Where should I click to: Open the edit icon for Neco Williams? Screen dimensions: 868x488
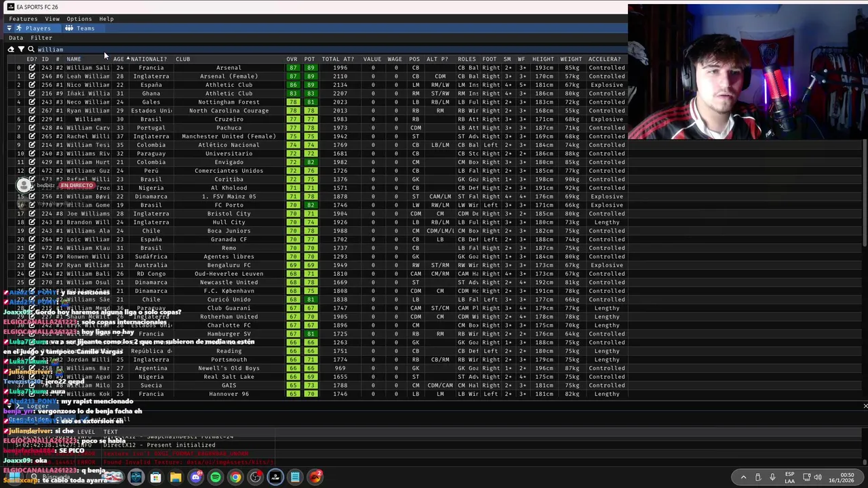click(x=32, y=102)
